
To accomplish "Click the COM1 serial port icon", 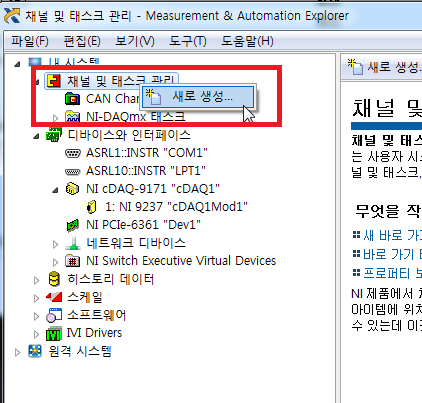I will click(72, 153).
